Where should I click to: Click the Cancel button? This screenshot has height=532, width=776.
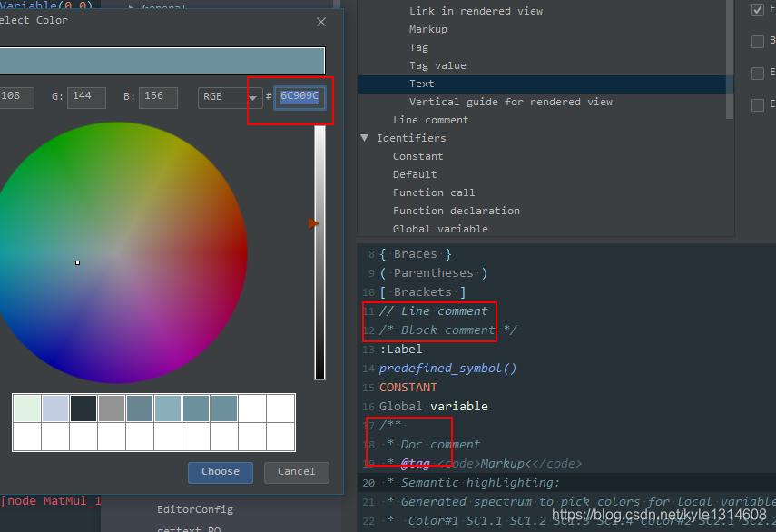tap(297, 472)
